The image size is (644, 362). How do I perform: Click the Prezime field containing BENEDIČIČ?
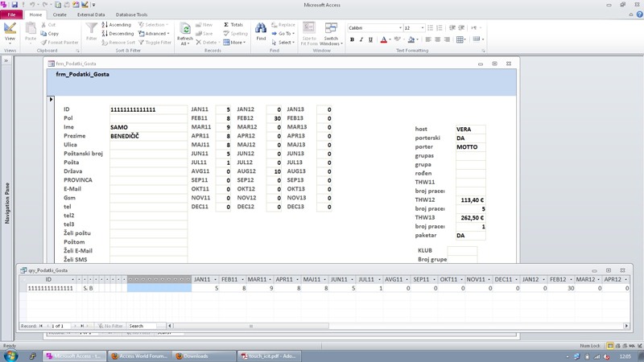click(x=148, y=136)
